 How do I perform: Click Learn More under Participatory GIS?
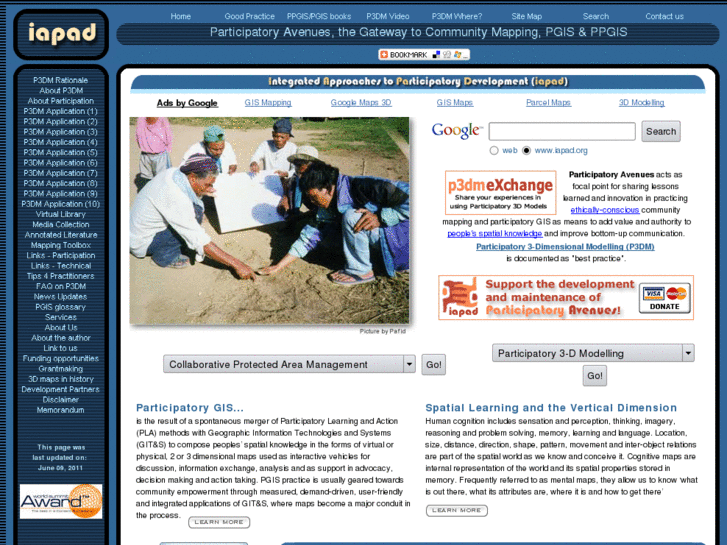point(219,522)
